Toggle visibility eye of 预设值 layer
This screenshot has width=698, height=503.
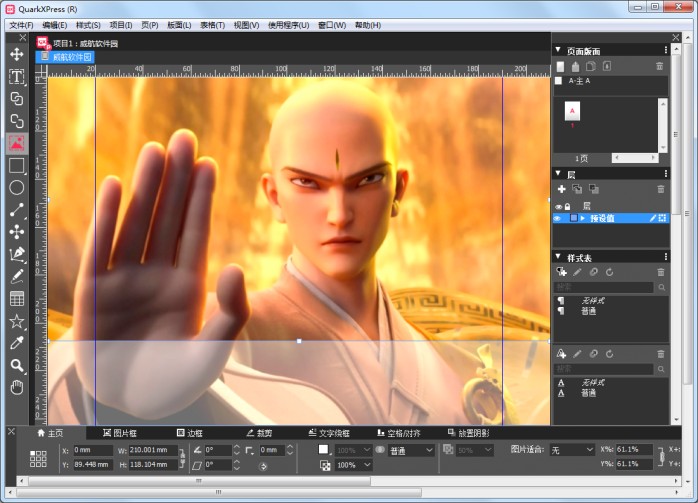click(x=557, y=218)
